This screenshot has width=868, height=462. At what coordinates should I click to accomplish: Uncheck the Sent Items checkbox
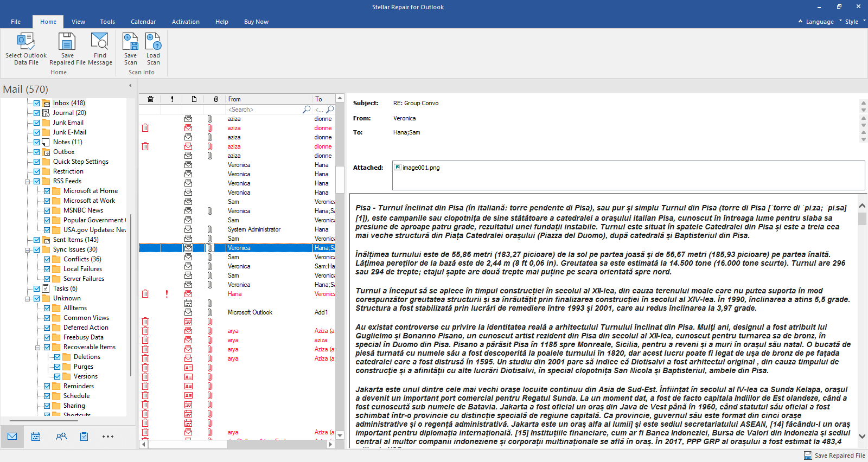36,240
